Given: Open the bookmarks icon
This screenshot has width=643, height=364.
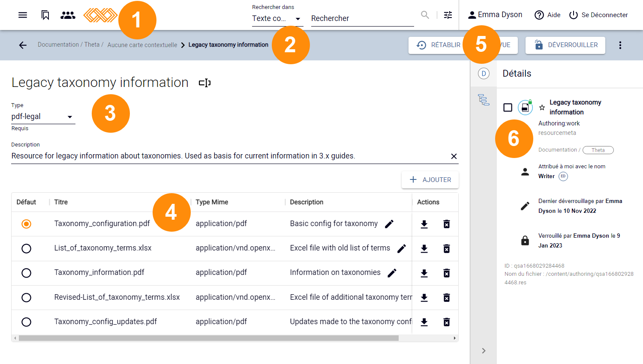Looking at the screenshot, I should (x=45, y=15).
